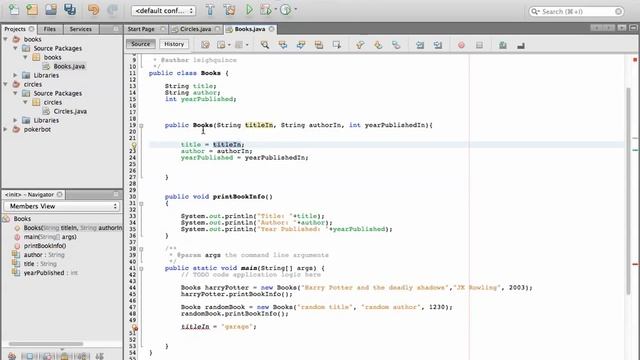This screenshot has width=640, height=360.
Task: Click the lightbulb hint on line 22
Action: point(134,144)
